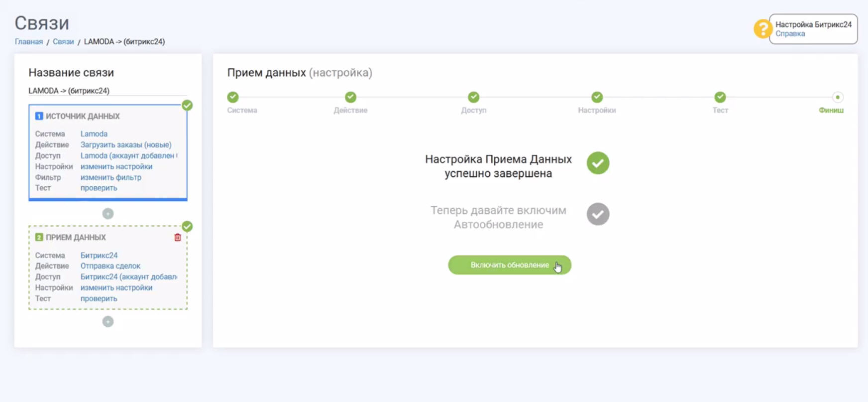Viewport: 868px width, 402px height.
Task: Go to the Тест step
Action: point(720,97)
